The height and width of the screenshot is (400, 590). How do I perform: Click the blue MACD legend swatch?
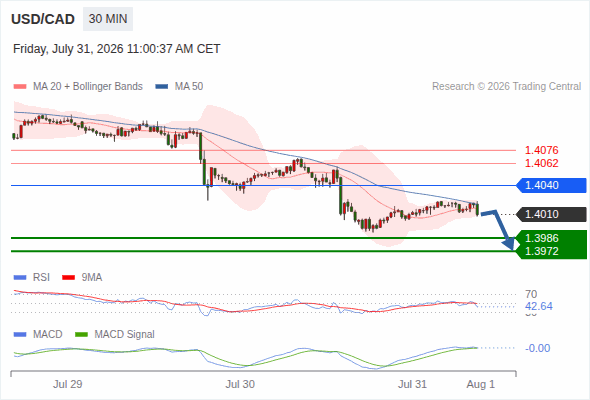20,334
